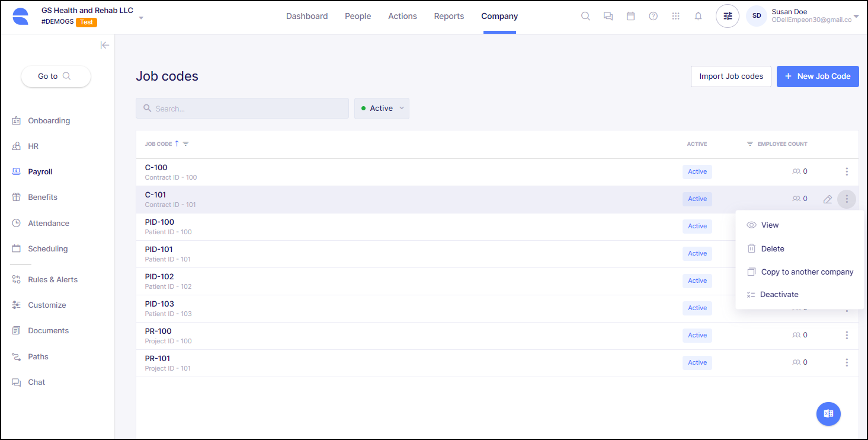This screenshot has height=440, width=868.
Task: Open the calendar icon in top bar
Action: click(630, 17)
